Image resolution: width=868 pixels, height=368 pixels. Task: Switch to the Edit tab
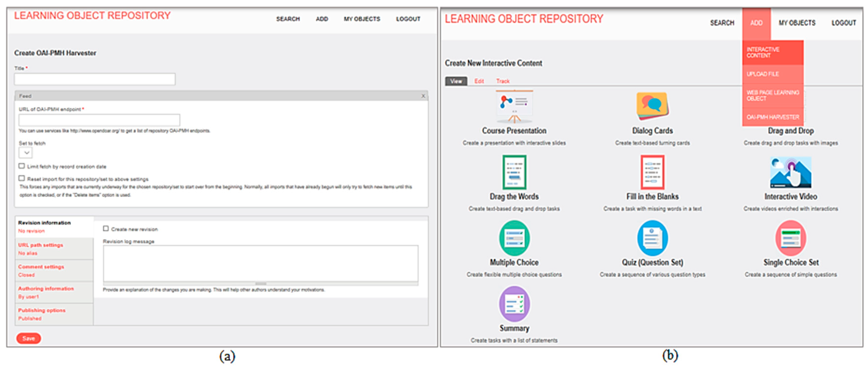click(x=479, y=81)
